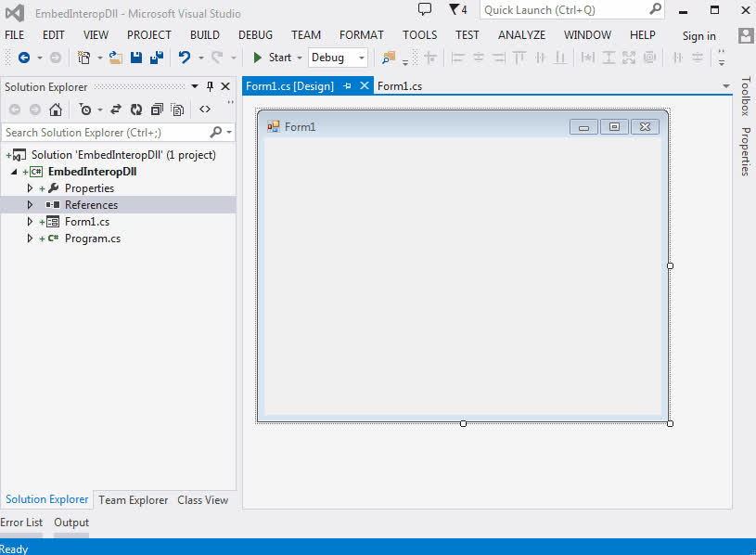Image resolution: width=756 pixels, height=555 pixels.
Task: Click Sync with Active Document in Solution Explorer
Action: [115, 109]
